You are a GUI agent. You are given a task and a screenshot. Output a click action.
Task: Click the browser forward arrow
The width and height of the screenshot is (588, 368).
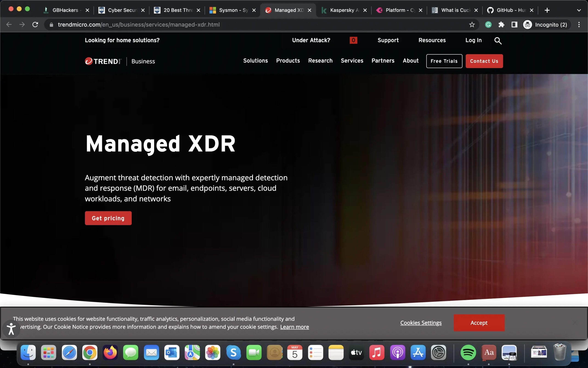click(x=22, y=25)
